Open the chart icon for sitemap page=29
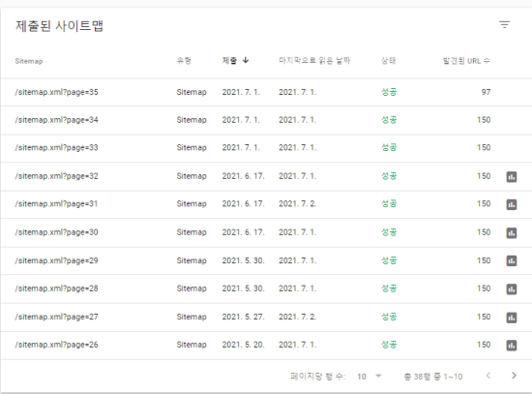The height and width of the screenshot is (394, 532). 512,260
